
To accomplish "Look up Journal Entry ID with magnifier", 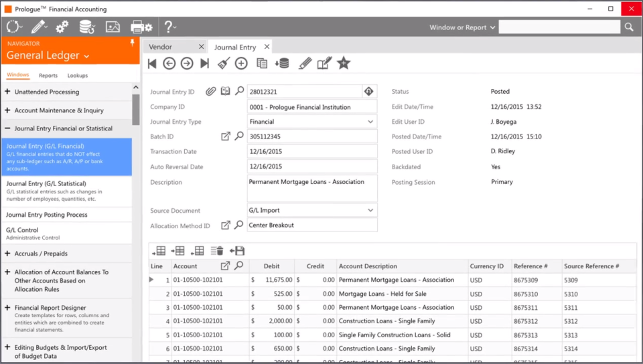I will tap(240, 91).
